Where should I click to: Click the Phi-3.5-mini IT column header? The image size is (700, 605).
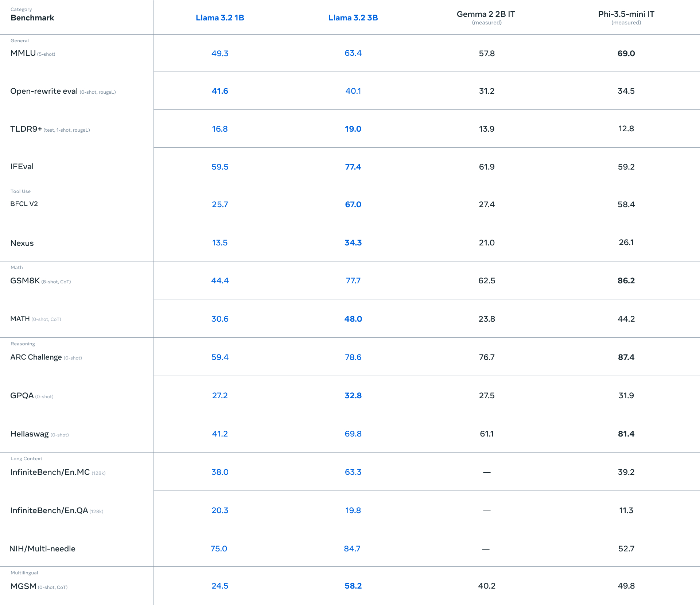pyautogui.click(x=626, y=14)
